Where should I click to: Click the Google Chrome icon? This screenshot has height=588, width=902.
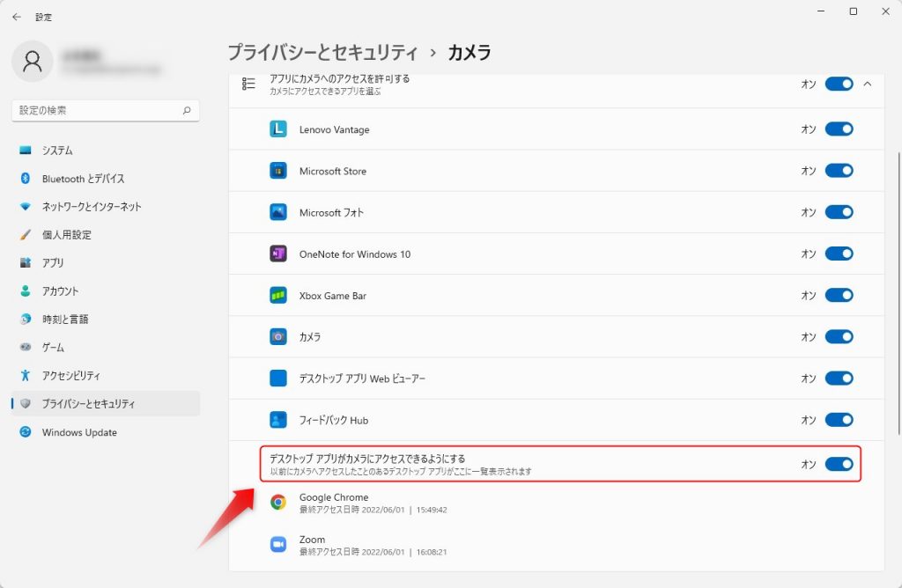tap(278, 503)
